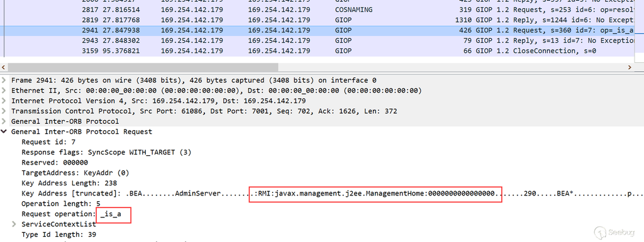This screenshot has width=644, height=242.
Task: Click the horizontal scrollbar right arrow
Action: (x=629, y=67)
